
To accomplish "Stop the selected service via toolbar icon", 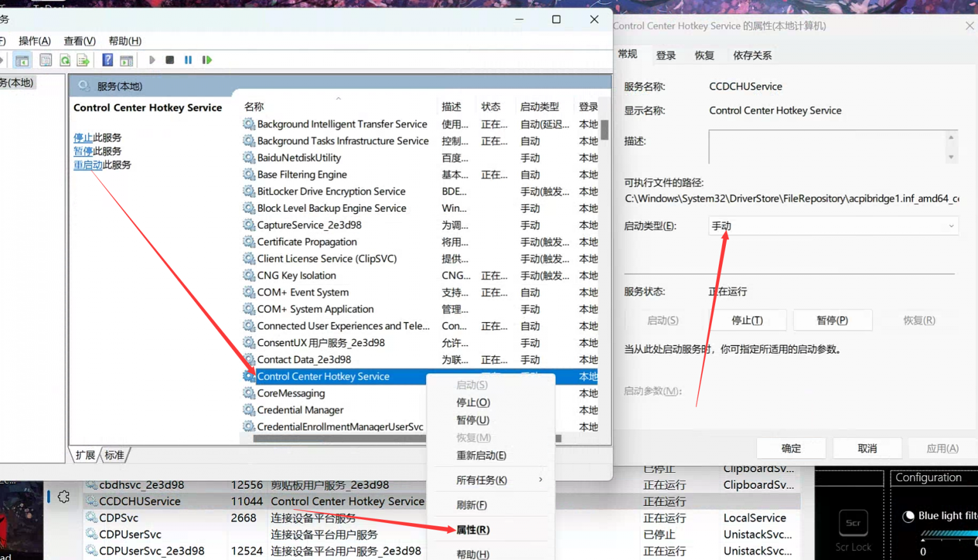I will pos(169,59).
